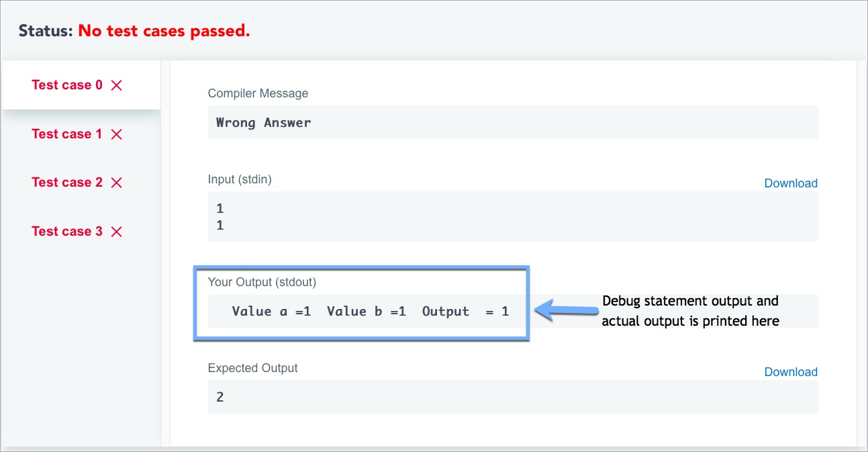Click the failed X icon for Test case 1
This screenshot has height=452, width=868.
(x=116, y=134)
